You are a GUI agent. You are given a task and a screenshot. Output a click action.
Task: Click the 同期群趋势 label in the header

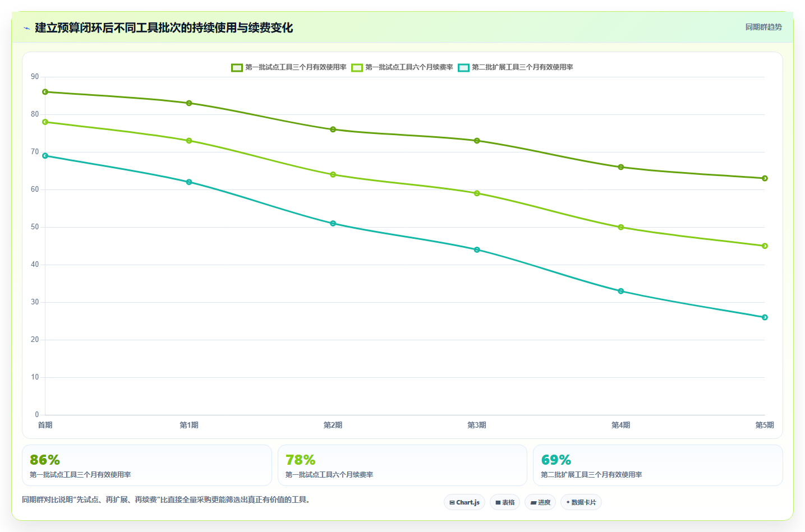763,27
